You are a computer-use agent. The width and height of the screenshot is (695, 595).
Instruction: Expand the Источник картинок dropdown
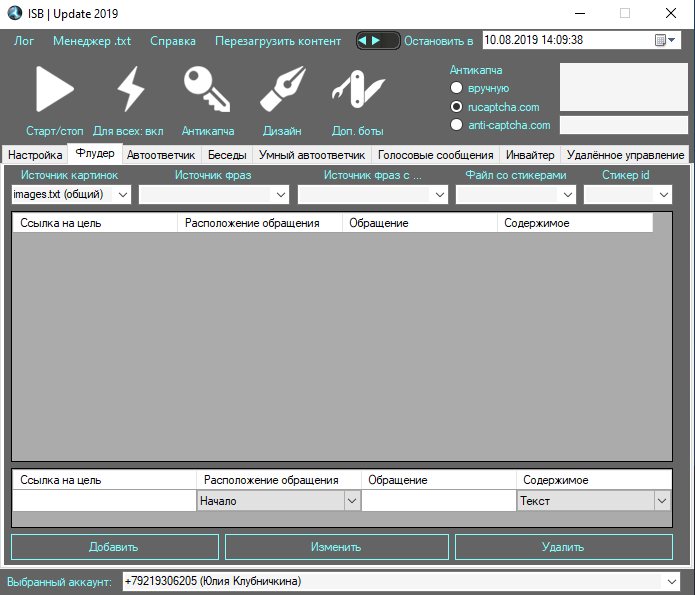[x=123, y=194]
